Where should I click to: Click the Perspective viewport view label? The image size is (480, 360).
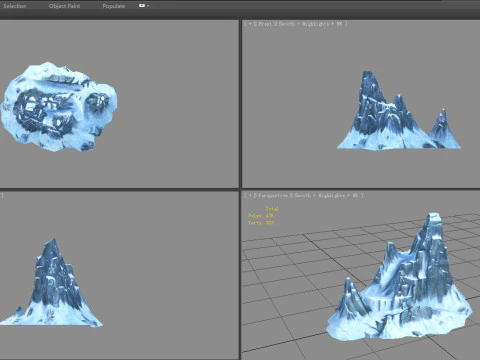[273, 196]
